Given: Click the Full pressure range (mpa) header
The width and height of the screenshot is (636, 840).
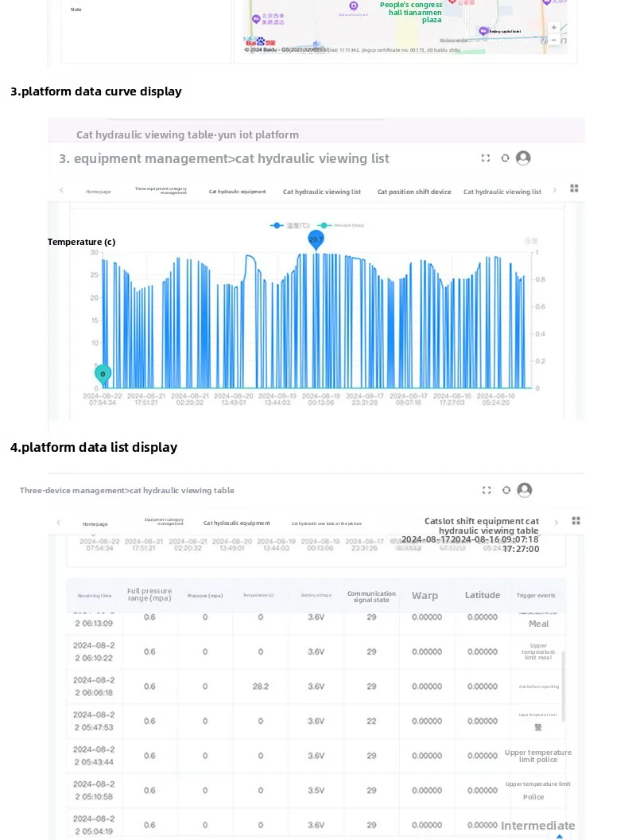Looking at the screenshot, I should [x=149, y=595].
